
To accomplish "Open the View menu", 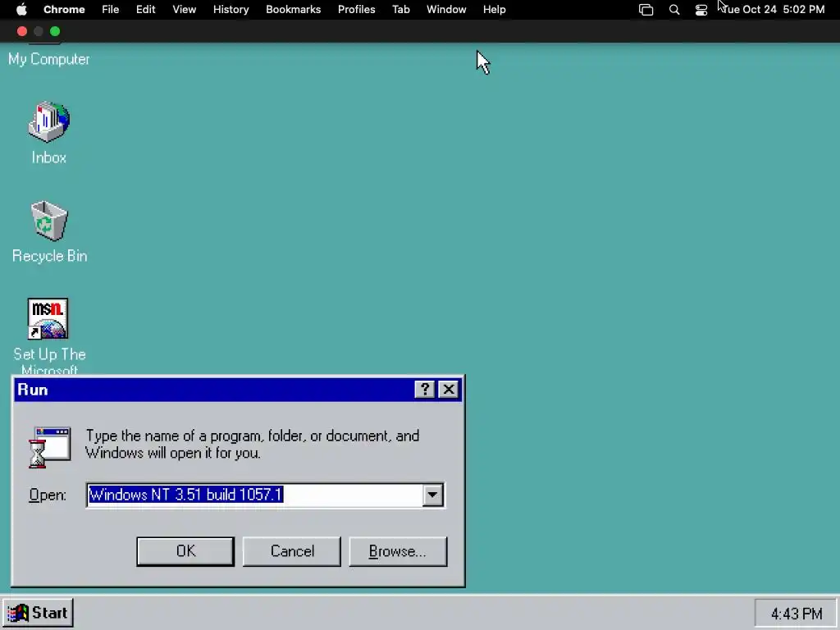I will (184, 10).
